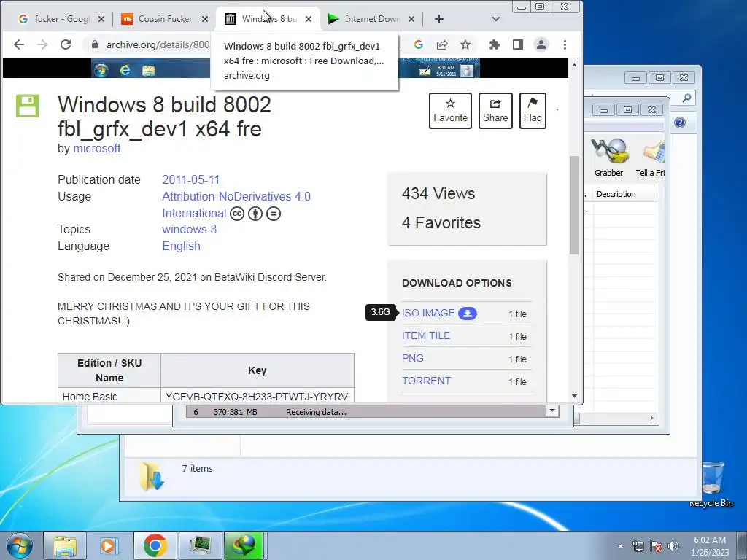Image resolution: width=747 pixels, height=560 pixels.
Task: Click the Home Basic product key cell
Action: point(257,397)
